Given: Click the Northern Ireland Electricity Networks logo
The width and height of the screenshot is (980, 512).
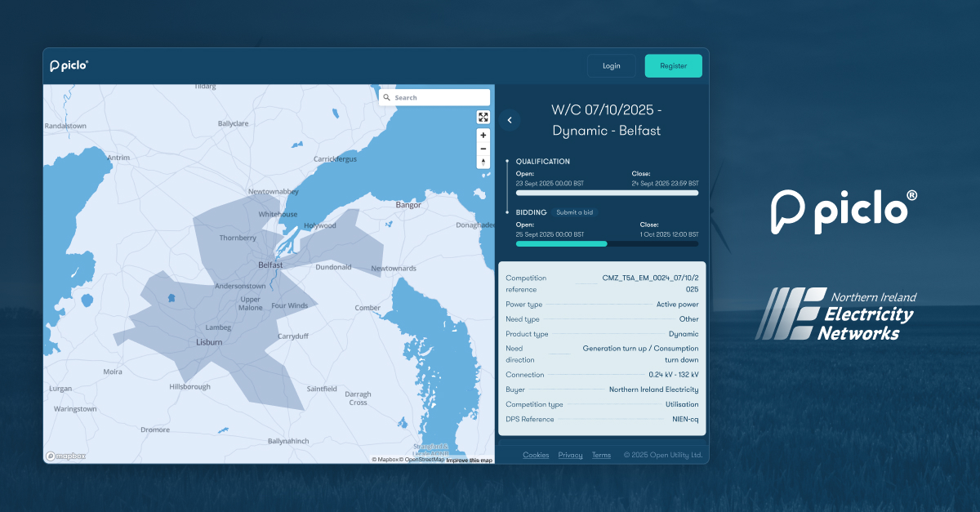Looking at the screenshot, I should pos(835,314).
